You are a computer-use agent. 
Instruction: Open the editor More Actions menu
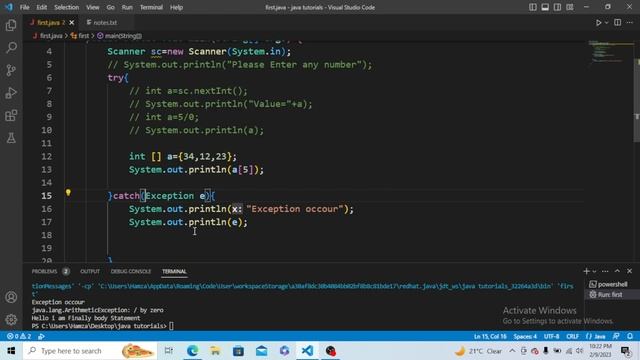point(630,22)
